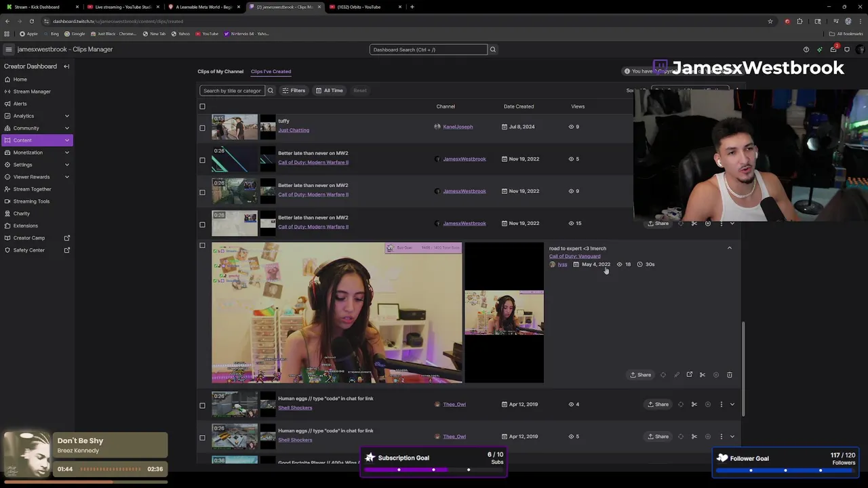Click scissors icon on Human eggs 4-views row
868x488 pixels.
694,405
